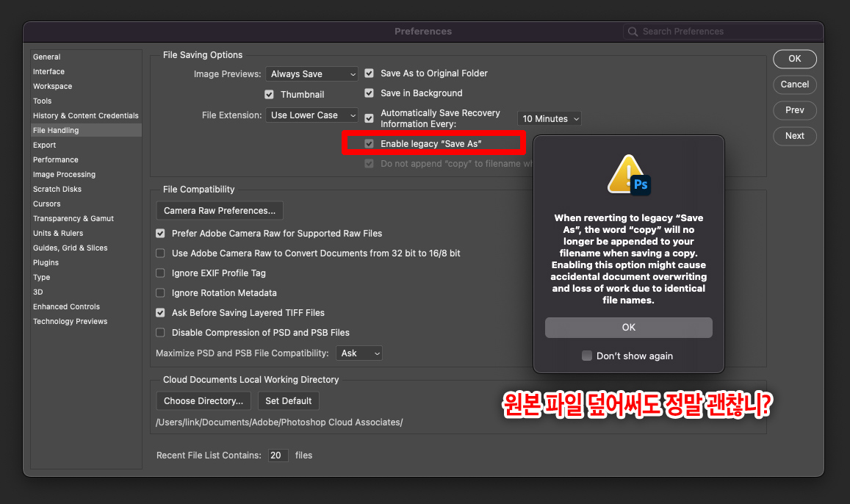Open History & Content Credentials category
The width and height of the screenshot is (850, 504).
pos(86,115)
